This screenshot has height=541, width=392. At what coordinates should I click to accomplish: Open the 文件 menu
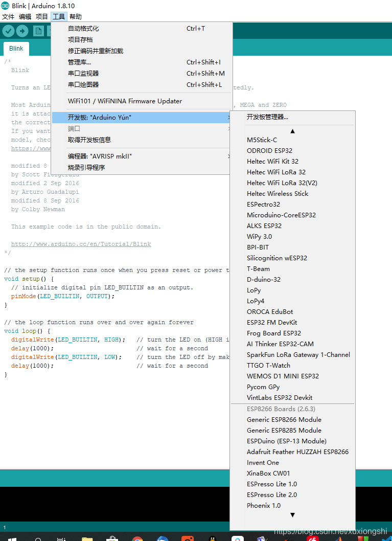click(8, 16)
